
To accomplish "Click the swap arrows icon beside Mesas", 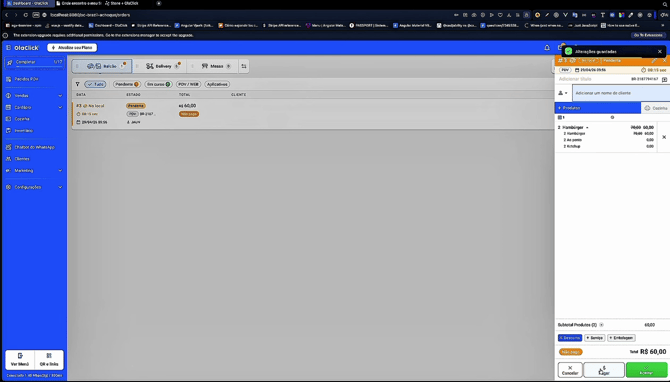I will 244,66.
